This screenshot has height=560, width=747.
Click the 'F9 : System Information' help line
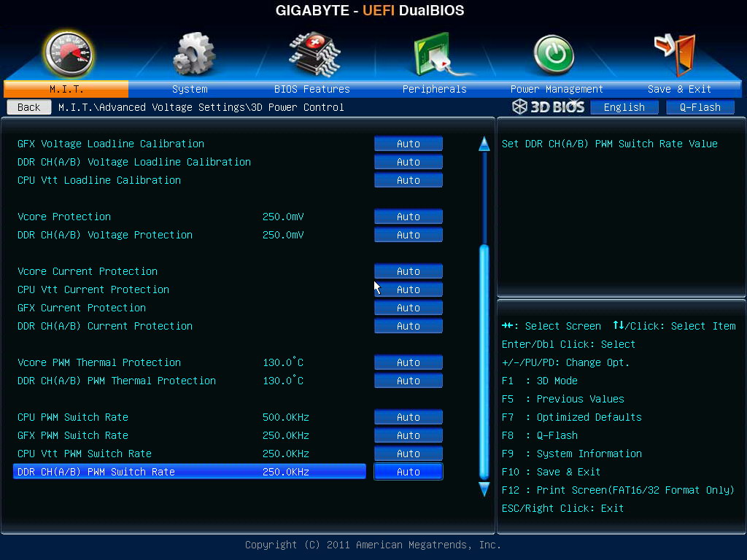pos(572,454)
